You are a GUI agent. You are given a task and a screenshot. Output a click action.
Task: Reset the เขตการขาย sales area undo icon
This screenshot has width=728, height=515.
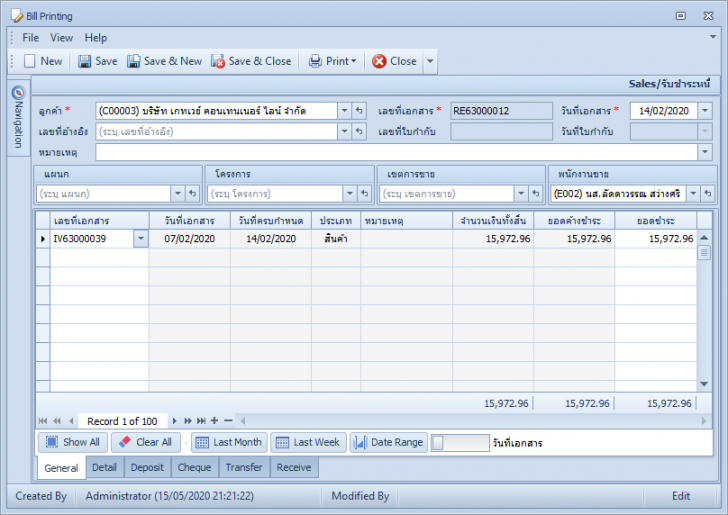click(536, 193)
